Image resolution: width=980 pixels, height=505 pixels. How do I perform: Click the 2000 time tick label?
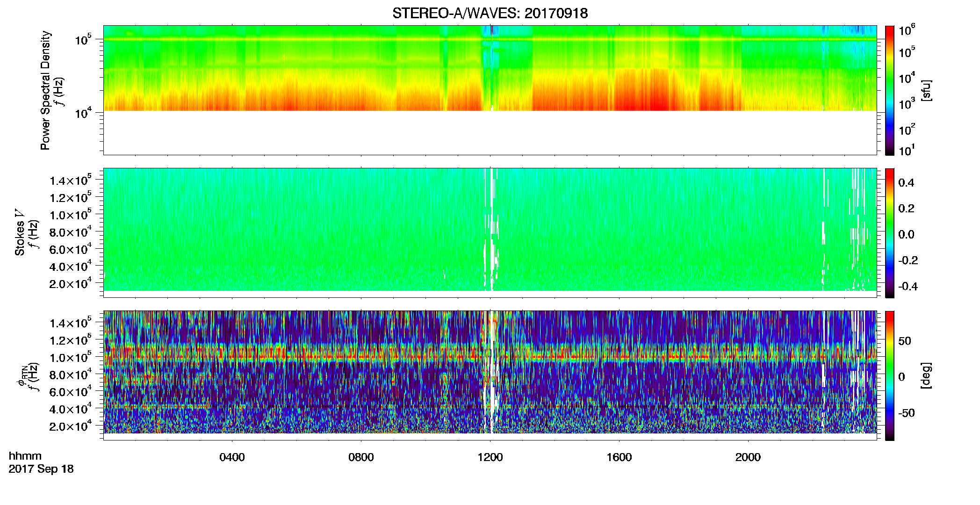pos(748,457)
